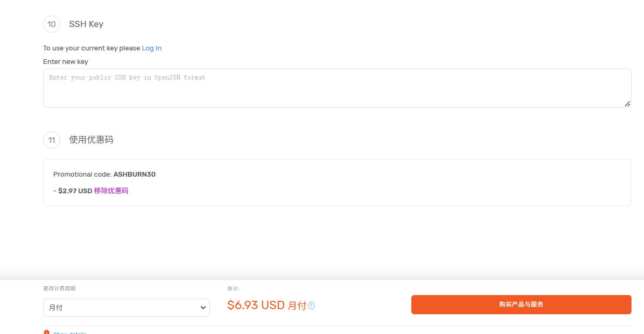Click the SSH Key section heading
The image size is (644, 334).
(86, 24)
